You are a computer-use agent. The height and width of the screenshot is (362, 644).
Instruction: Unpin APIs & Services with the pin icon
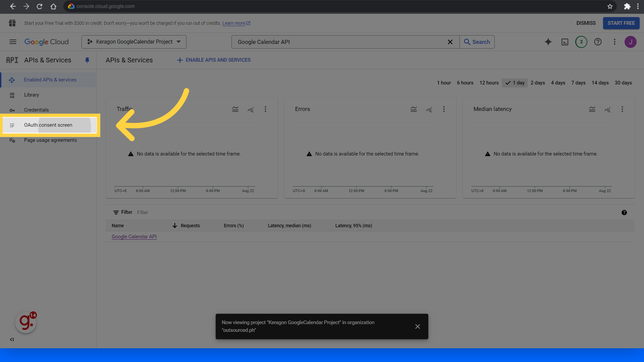click(x=87, y=60)
